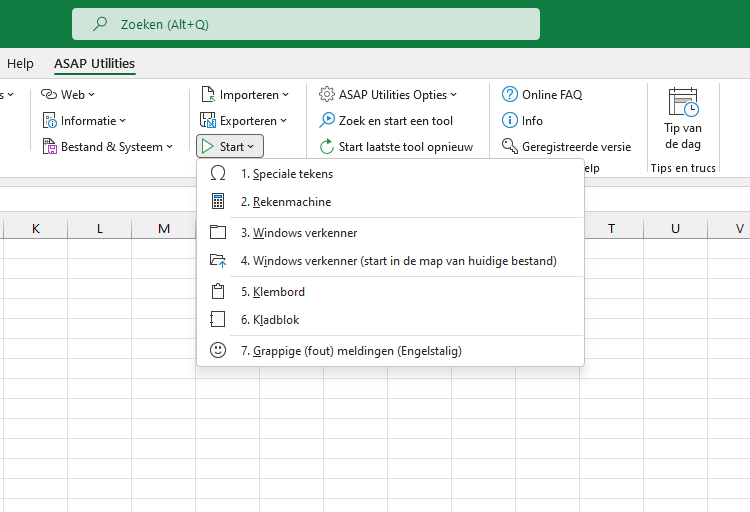Select '5. Klembord' from Start menu

[x=390, y=291]
